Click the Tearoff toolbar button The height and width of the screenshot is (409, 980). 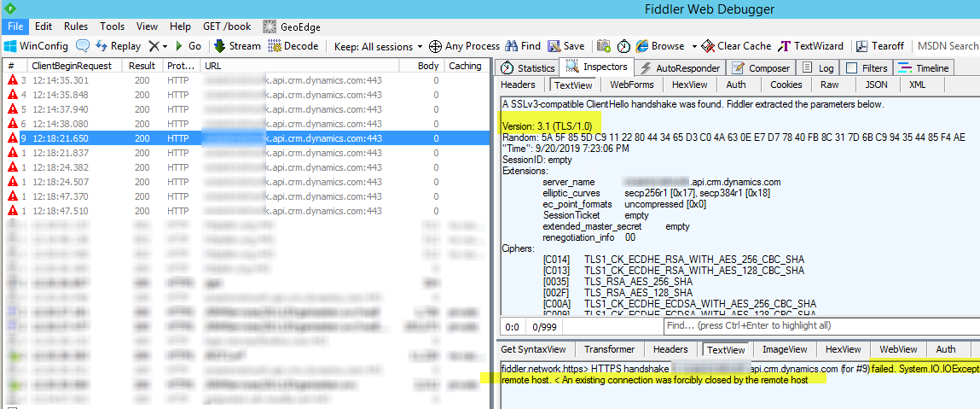[x=880, y=46]
